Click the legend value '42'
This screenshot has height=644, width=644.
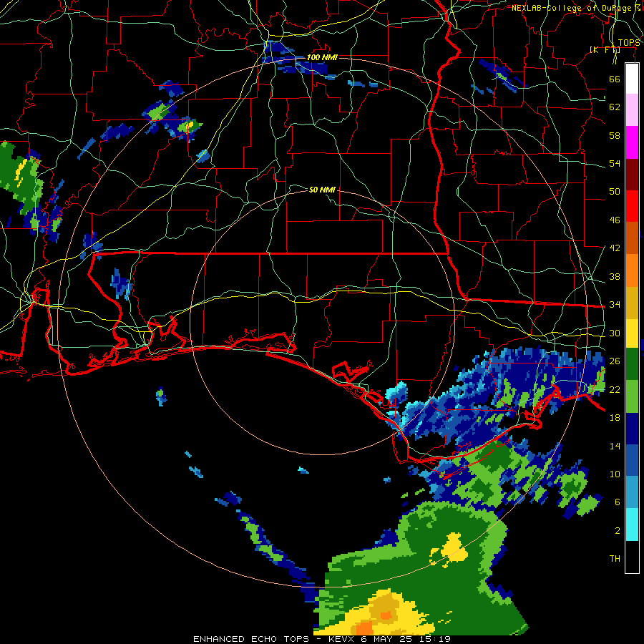pyautogui.click(x=615, y=248)
